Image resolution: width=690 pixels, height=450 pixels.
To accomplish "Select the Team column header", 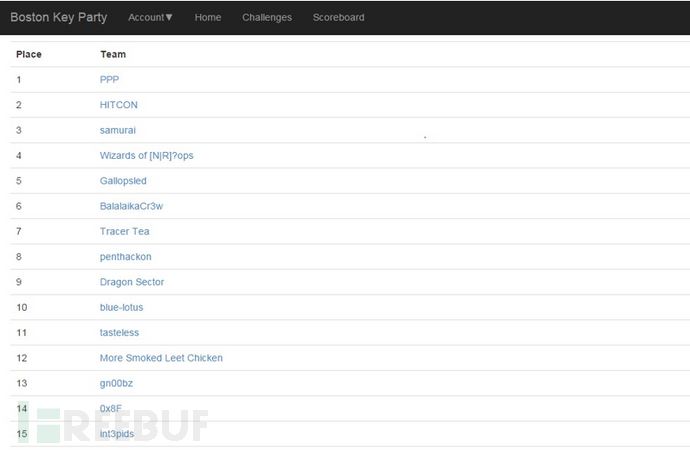I will [x=113, y=55].
